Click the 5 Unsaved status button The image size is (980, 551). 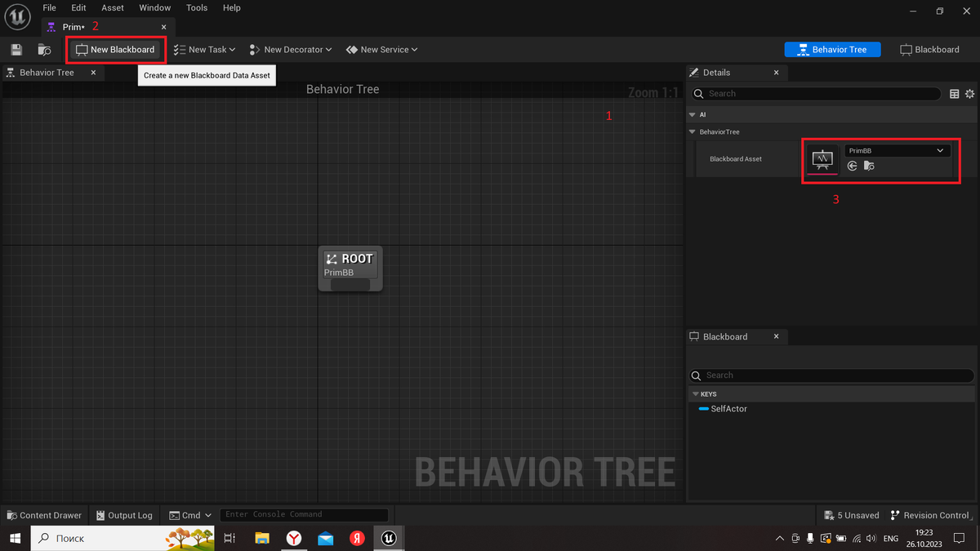[x=851, y=515]
